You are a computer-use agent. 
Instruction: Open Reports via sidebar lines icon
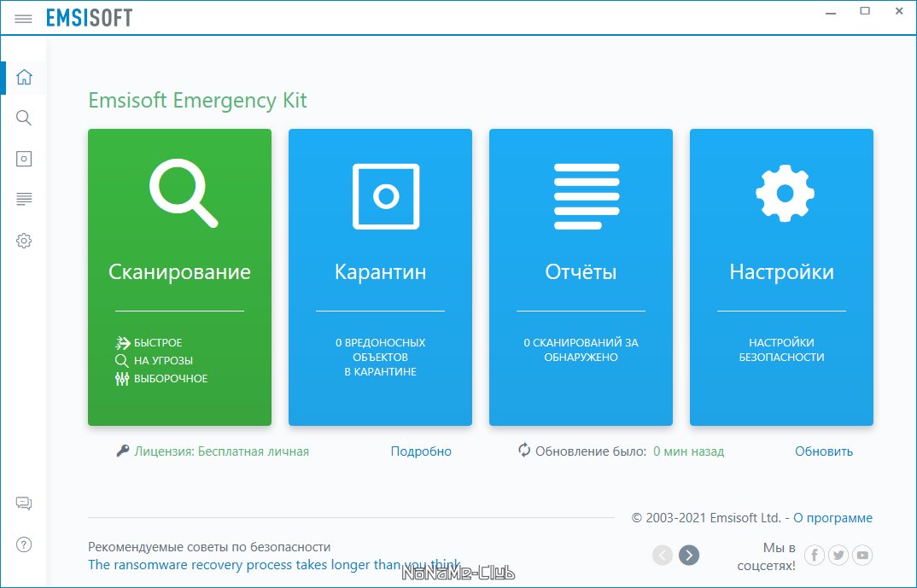24,200
